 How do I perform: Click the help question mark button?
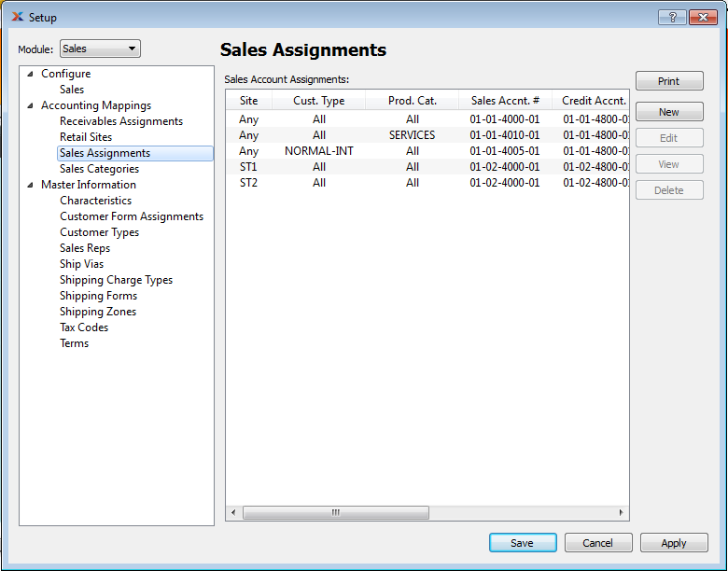pyautogui.click(x=672, y=17)
